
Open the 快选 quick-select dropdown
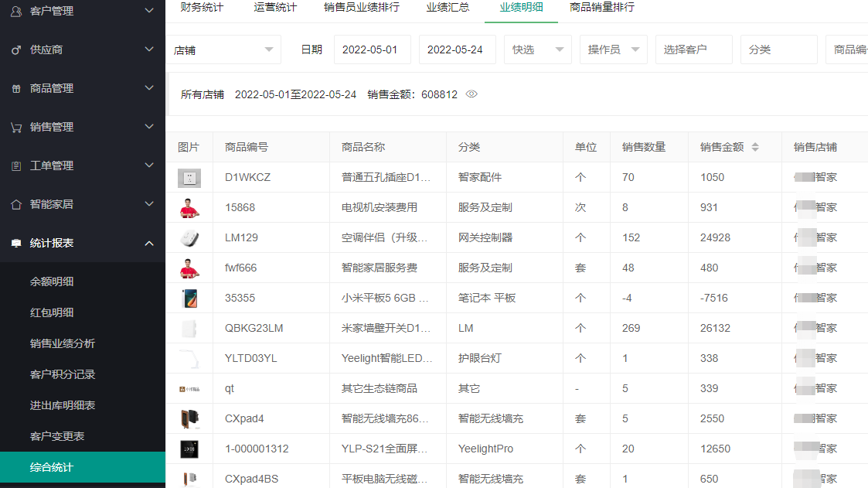coord(537,49)
